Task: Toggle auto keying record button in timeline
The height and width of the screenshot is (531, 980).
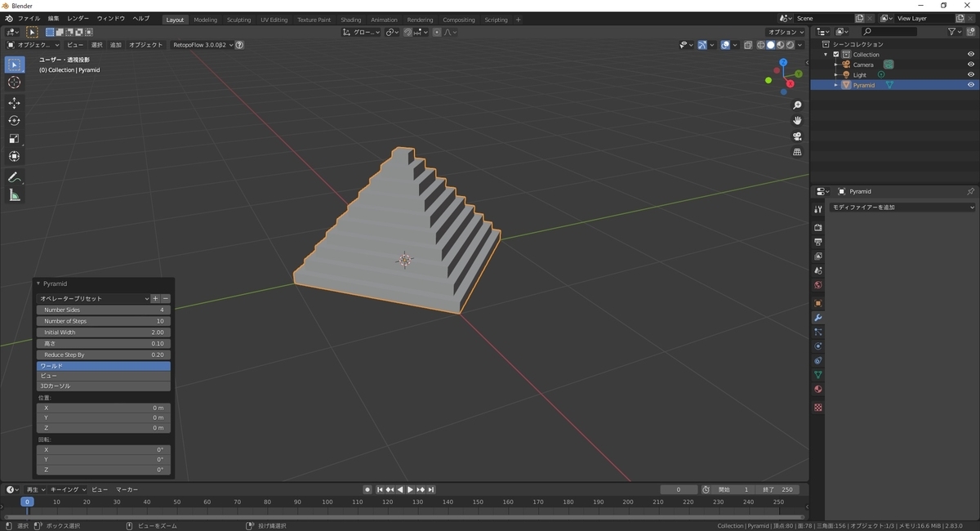Action: click(x=367, y=489)
